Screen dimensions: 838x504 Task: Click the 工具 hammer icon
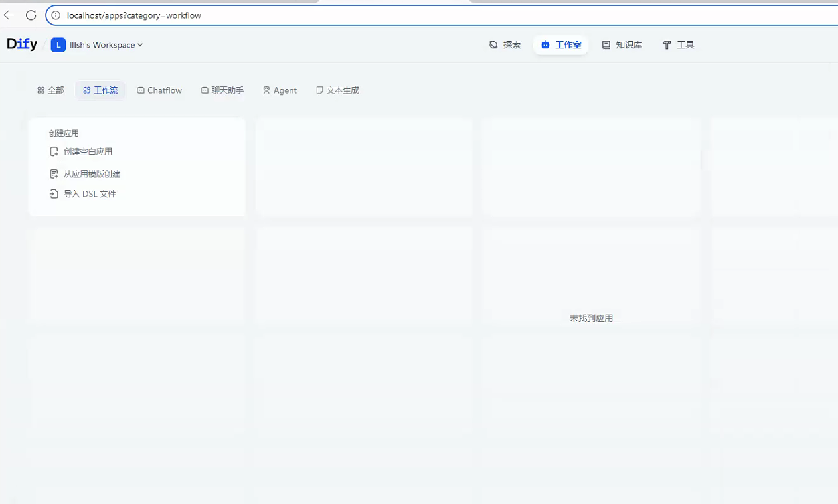click(x=667, y=45)
